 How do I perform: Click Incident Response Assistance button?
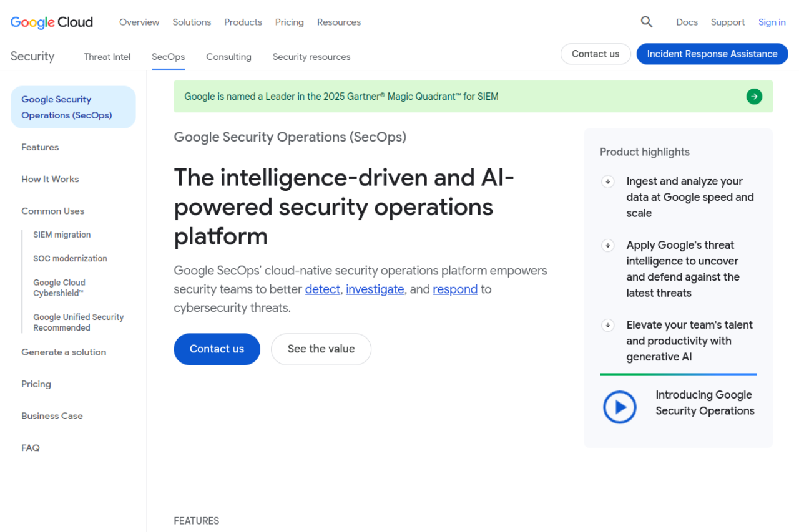pyautogui.click(x=712, y=54)
